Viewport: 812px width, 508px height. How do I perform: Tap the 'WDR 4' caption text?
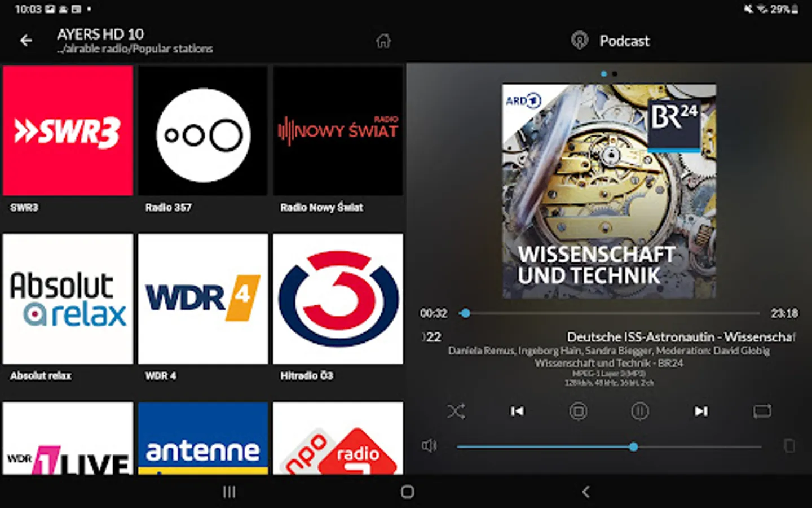tap(161, 376)
